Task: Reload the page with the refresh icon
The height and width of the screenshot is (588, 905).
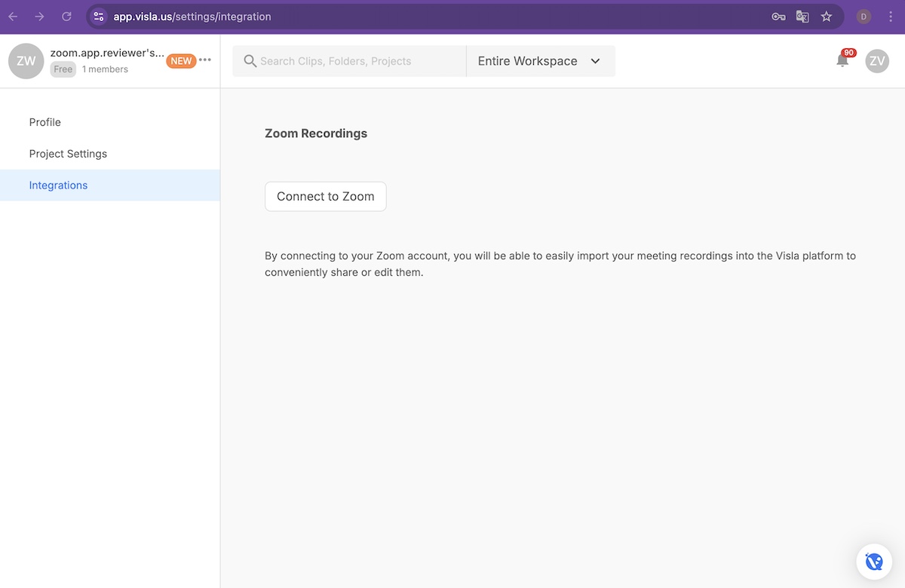Action: click(x=66, y=17)
